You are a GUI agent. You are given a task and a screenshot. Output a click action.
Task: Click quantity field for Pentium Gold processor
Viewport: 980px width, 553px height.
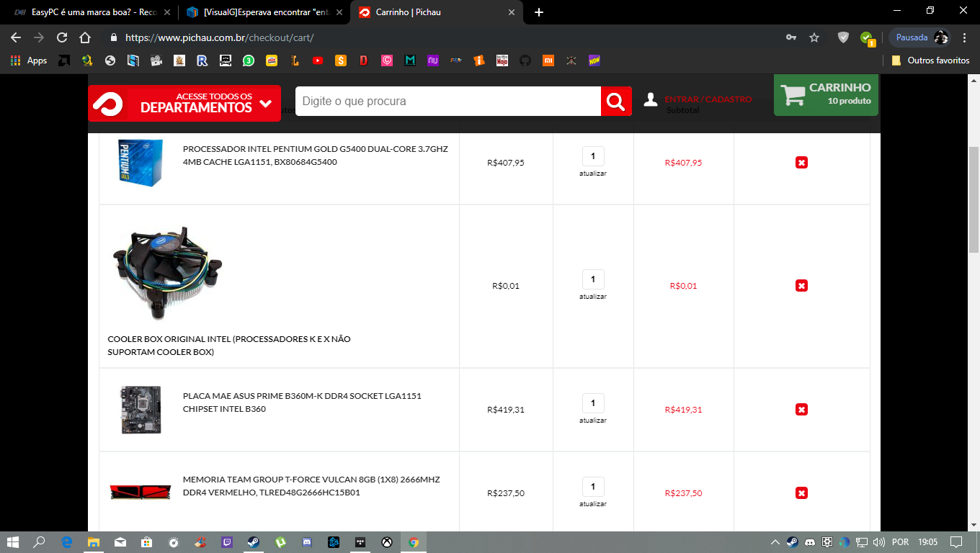click(x=593, y=156)
